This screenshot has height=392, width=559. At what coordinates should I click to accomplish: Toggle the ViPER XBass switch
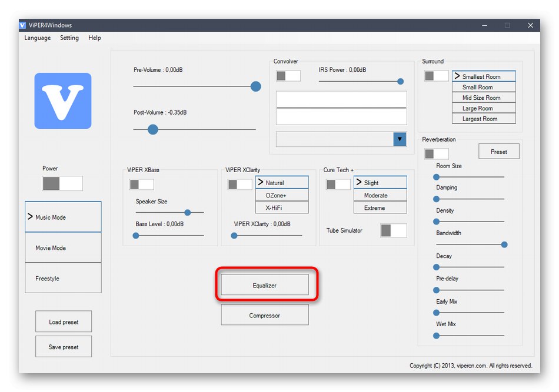coord(142,185)
